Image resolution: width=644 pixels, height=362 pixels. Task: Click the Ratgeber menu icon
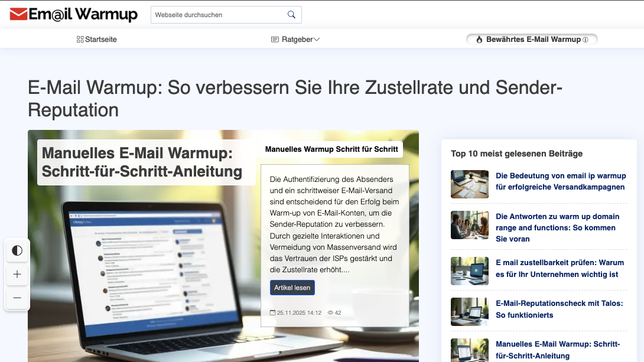click(275, 40)
